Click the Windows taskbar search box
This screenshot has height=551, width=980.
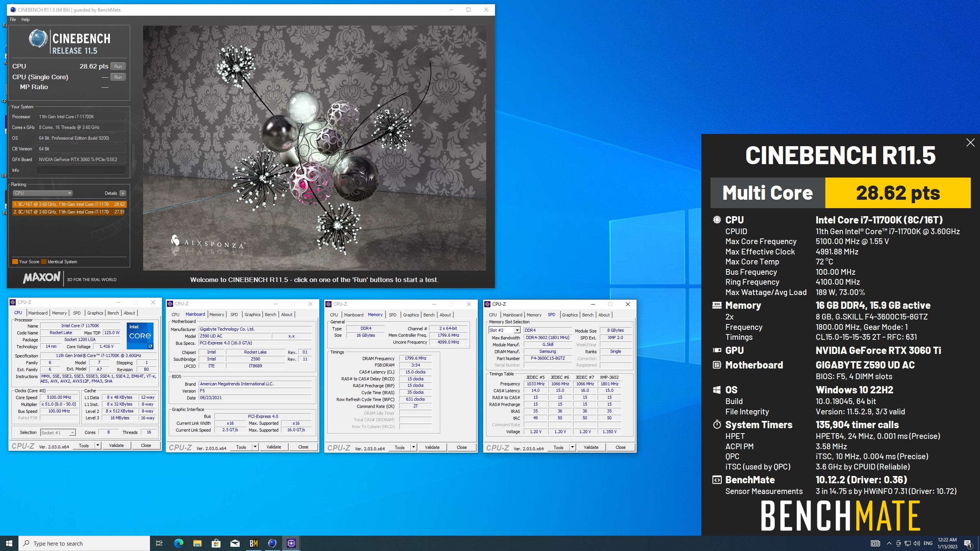[x=84, y=543]
